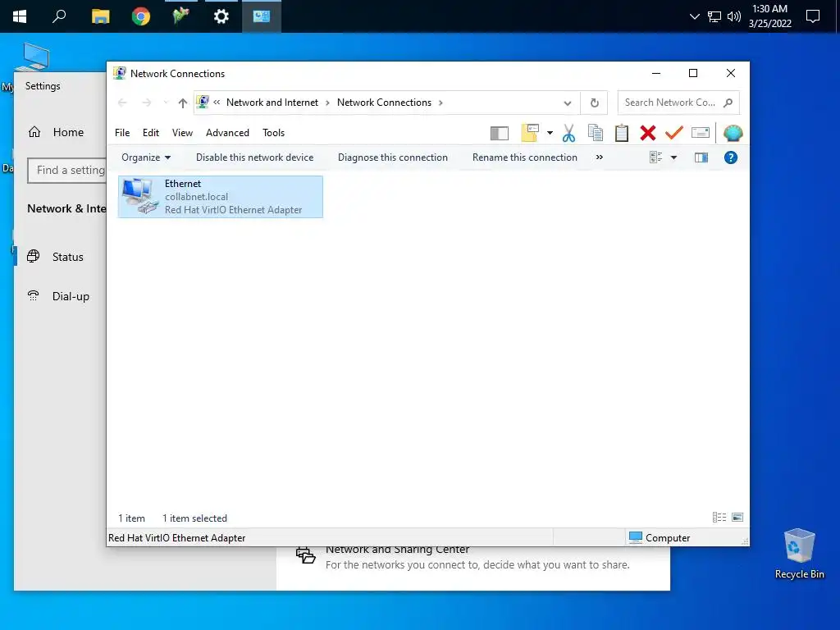Click the Refresh button in address bar

coord(594,103)
